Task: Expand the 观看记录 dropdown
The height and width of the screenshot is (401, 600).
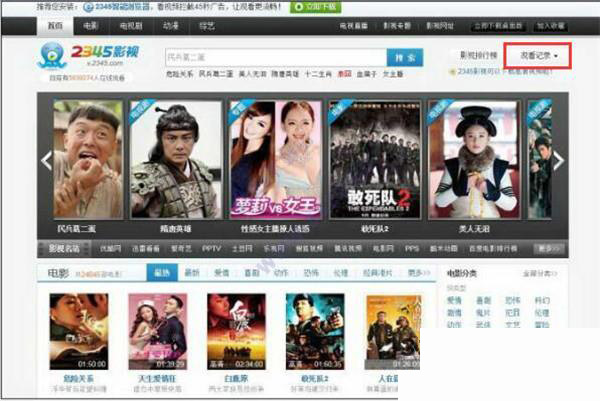Action: click(538, 56)
